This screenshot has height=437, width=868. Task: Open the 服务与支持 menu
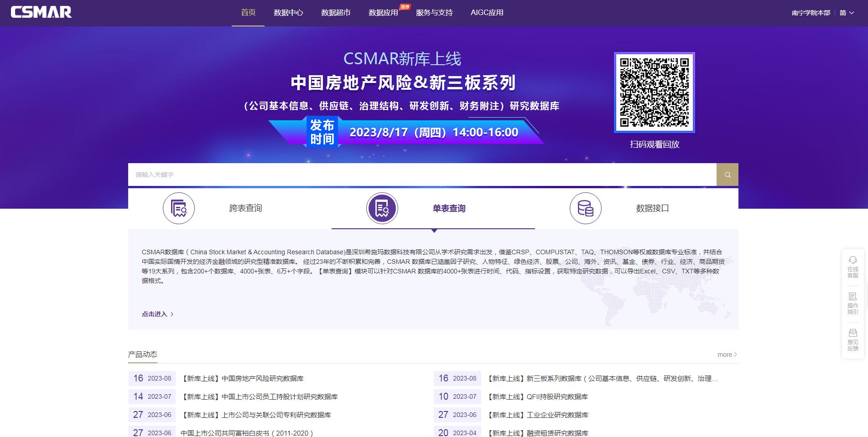434,13
